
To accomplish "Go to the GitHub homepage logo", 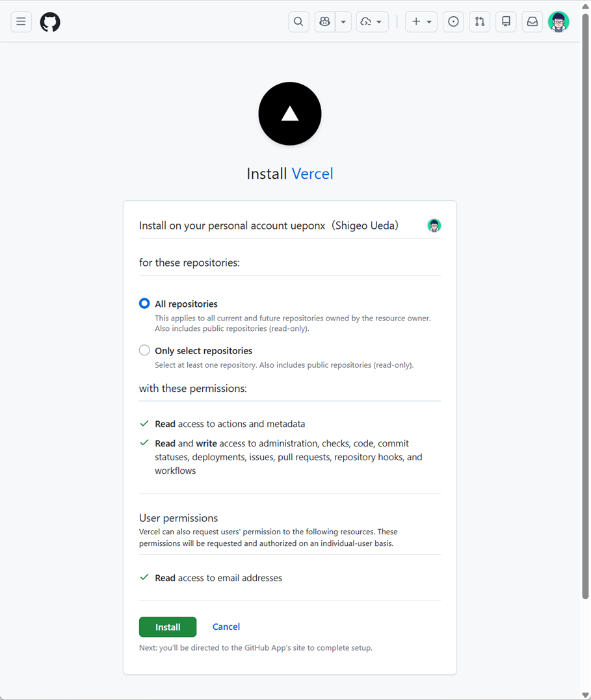I will 50,22.
